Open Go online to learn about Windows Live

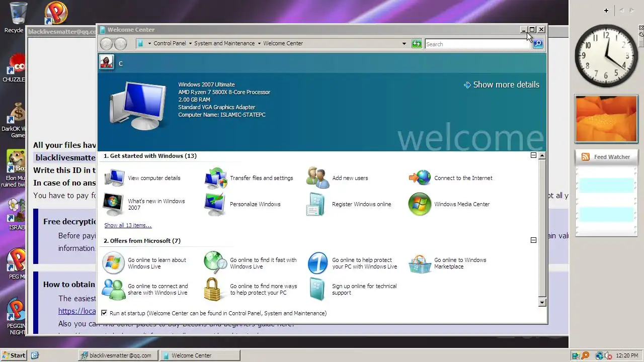click(145, 263)
